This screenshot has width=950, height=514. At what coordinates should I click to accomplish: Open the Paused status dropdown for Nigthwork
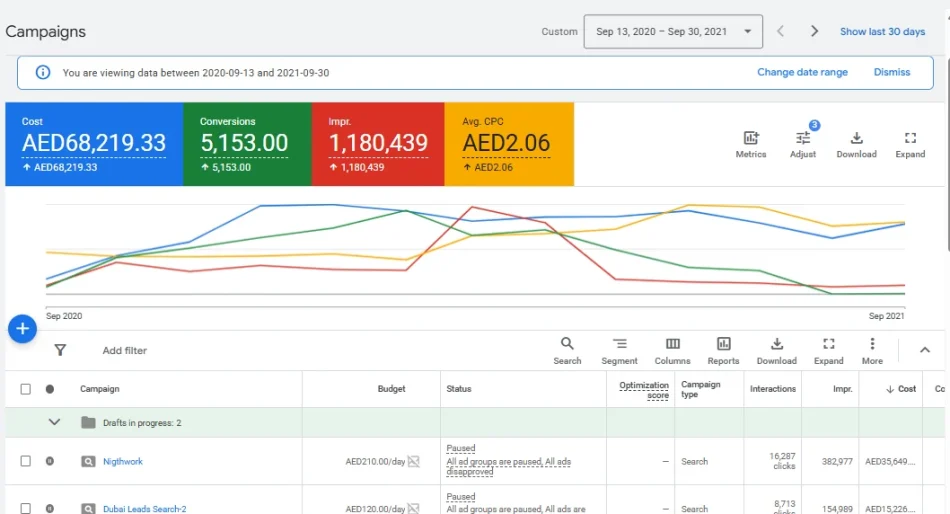pyautogui.click(x=460, y=448)
